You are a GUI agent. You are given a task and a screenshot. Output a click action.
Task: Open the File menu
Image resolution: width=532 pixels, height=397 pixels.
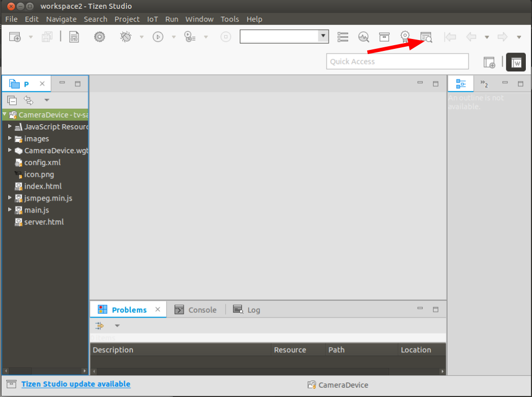click(x=11, y=19)
